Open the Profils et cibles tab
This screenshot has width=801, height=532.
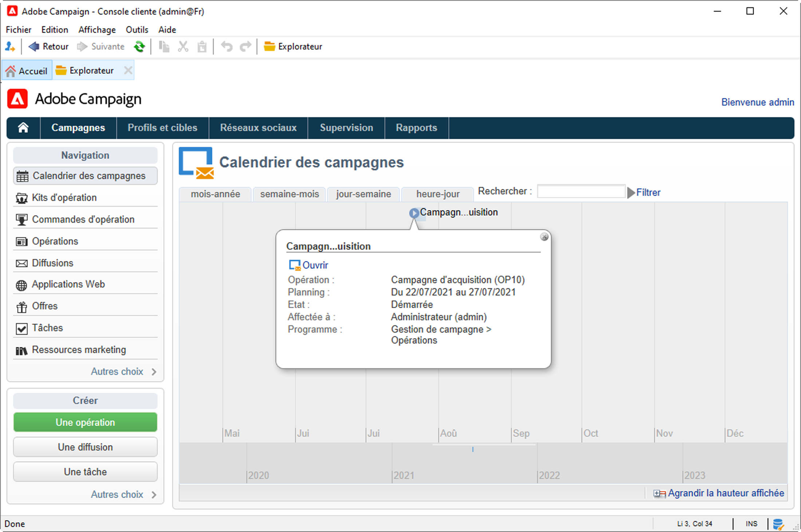pos(162,128)
